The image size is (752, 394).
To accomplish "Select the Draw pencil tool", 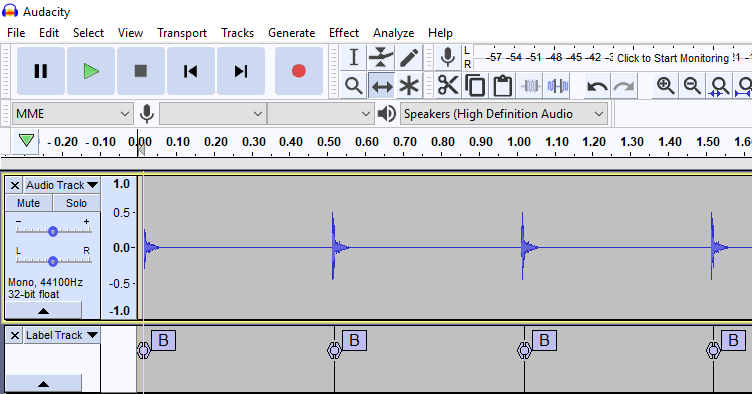I will tap(409, 58).
